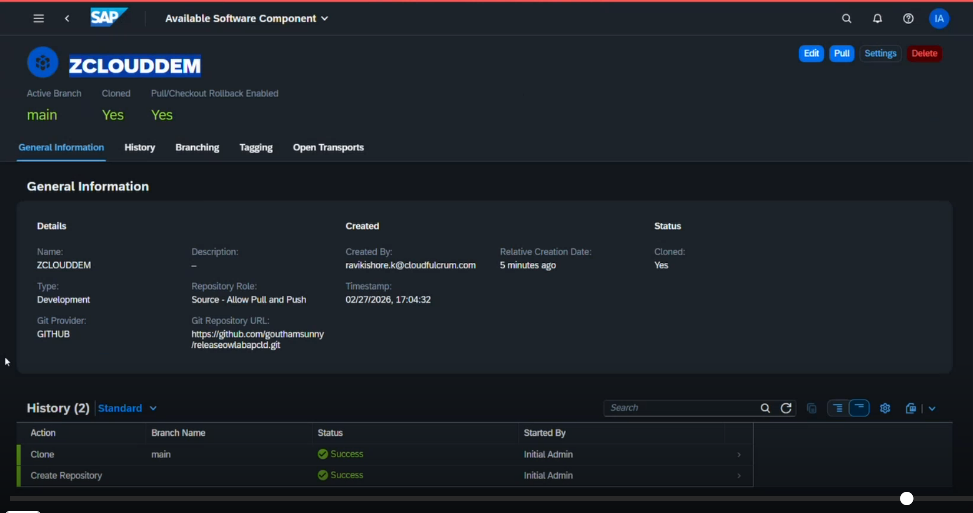Open the hamburger navigation menu
Screen dimensions: 973x513
(39, 18)
